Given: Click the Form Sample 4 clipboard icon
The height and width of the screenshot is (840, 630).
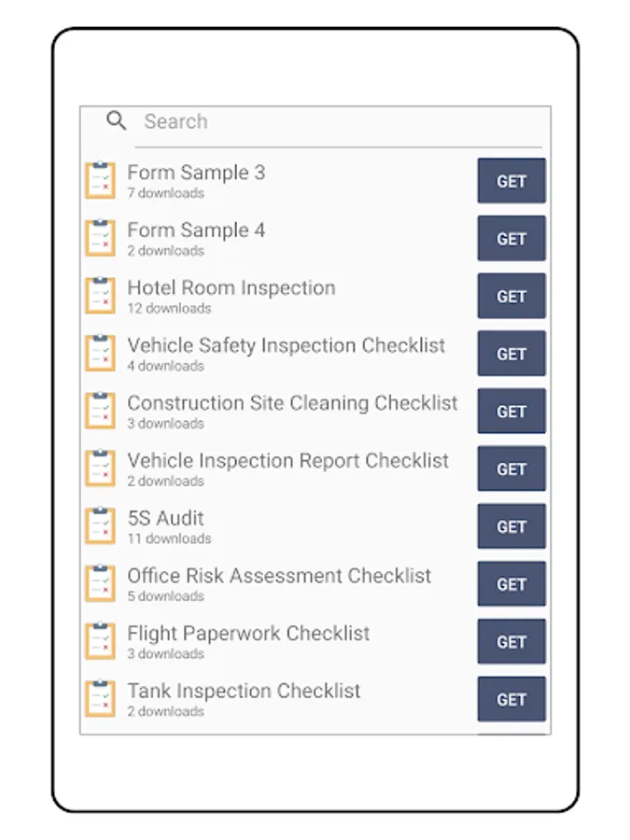Looking at the screenshot, I should [x=100, y=239].
